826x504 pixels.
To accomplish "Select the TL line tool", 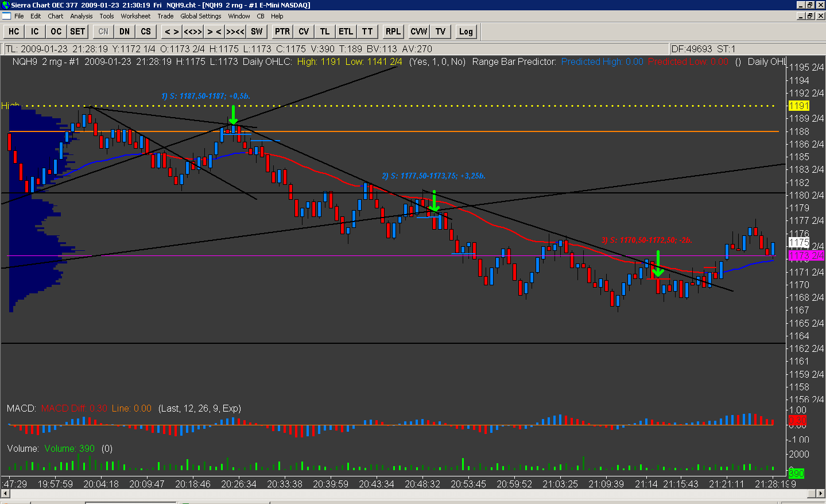I will click(x=325, y=32).
